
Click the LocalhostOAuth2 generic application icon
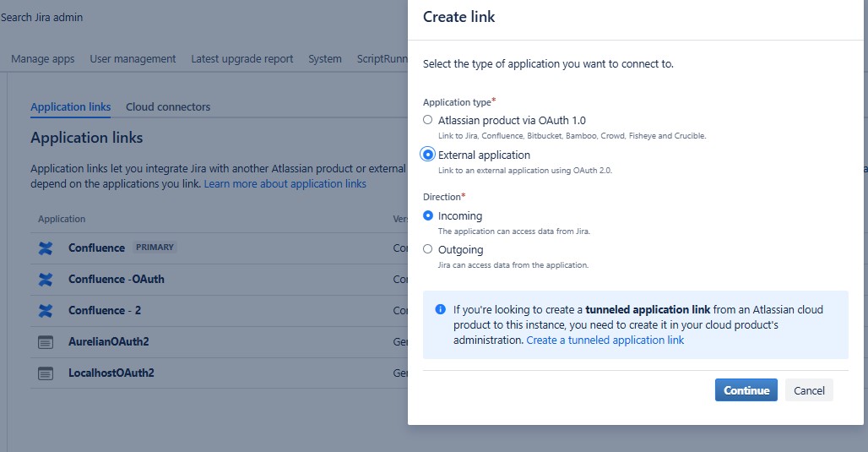click(x=46, y=373)
